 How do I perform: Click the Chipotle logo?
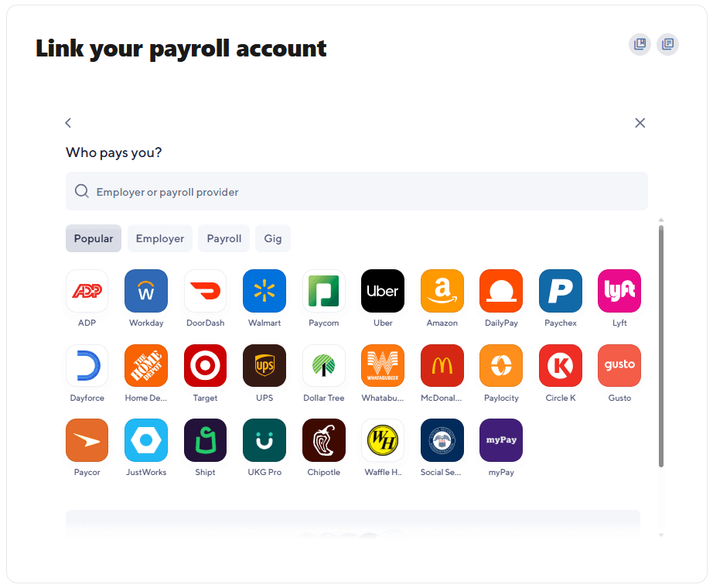[x=324, y=440]
